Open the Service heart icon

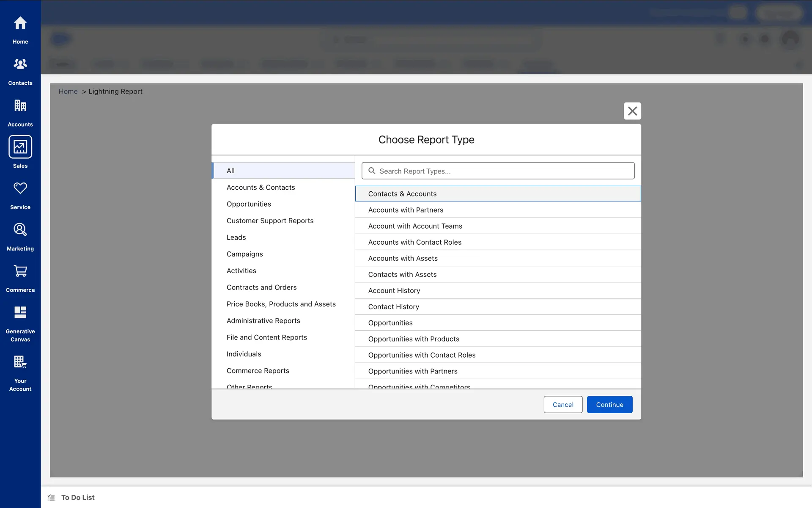tap(20, 188)
